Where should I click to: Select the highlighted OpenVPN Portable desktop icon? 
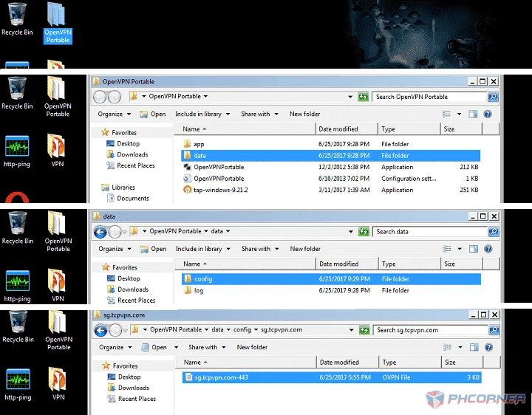click(58, 23)
